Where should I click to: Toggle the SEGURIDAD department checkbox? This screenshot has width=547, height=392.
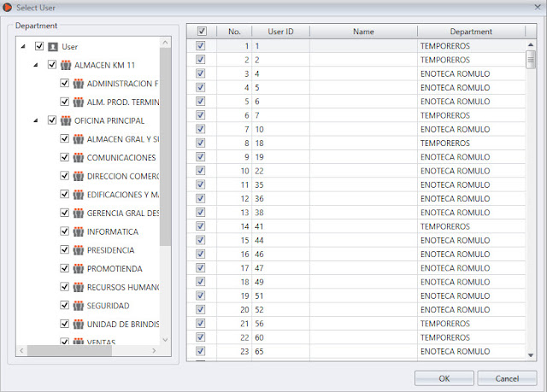(65, 305)
